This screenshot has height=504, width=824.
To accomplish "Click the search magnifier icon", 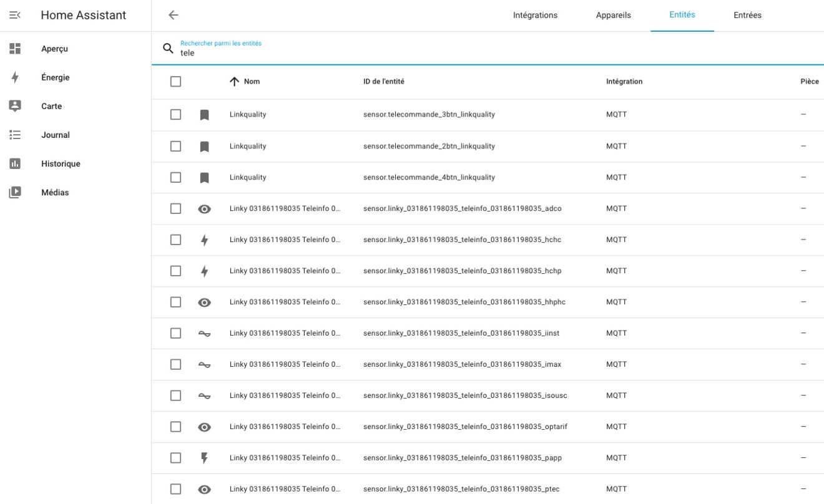I will click(167, 47).
